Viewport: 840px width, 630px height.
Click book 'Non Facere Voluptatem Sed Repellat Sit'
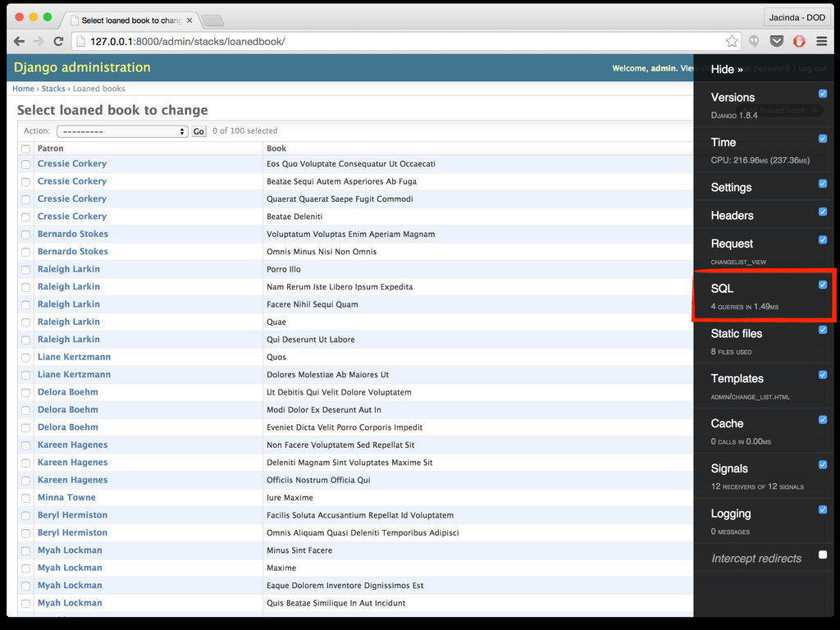tap(340, 445)
